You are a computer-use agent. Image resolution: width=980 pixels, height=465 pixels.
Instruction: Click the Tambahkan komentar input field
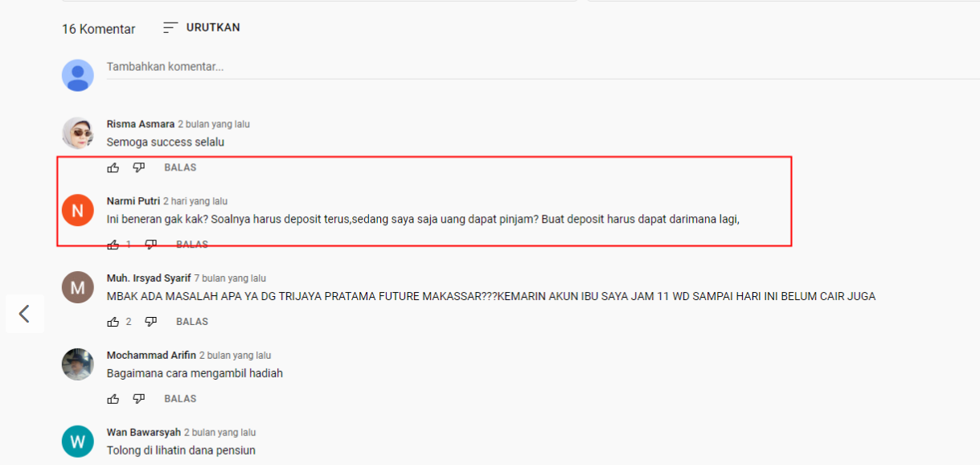[543, 67]
